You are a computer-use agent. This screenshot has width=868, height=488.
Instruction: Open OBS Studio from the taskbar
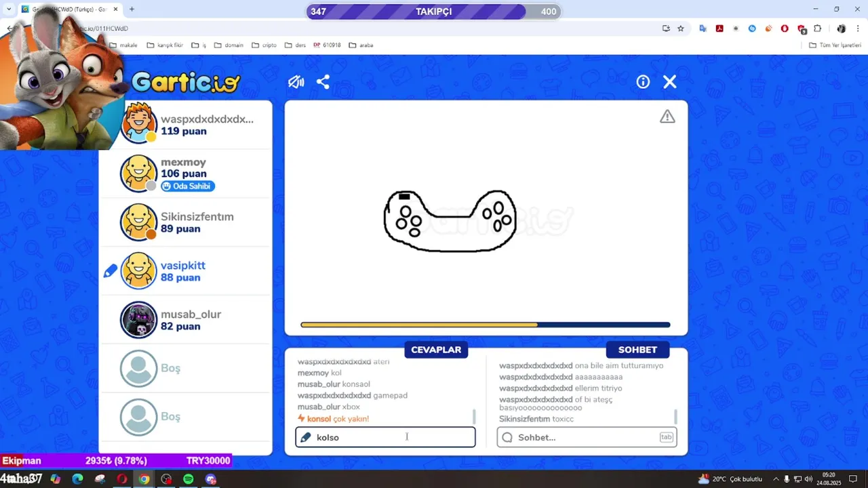tap(167, 479)
